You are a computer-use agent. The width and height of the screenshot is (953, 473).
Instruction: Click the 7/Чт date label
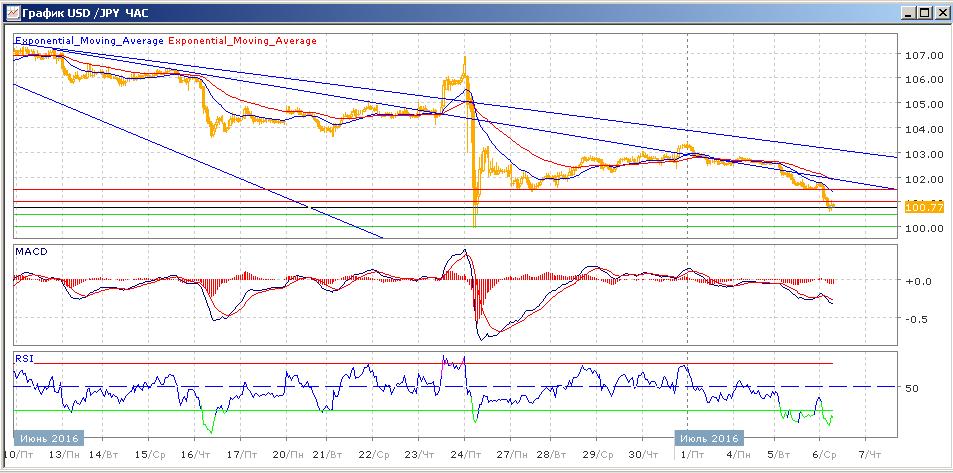(x=870, y=455)
